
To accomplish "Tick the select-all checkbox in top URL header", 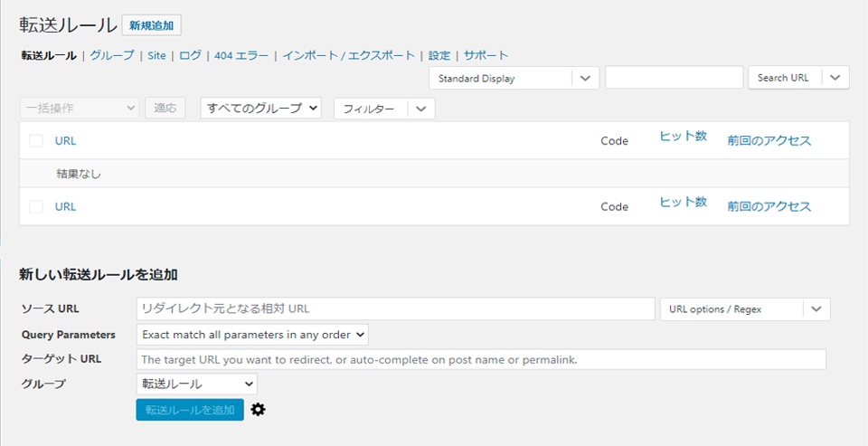I will pyautogui.click(x=36, y=140).
